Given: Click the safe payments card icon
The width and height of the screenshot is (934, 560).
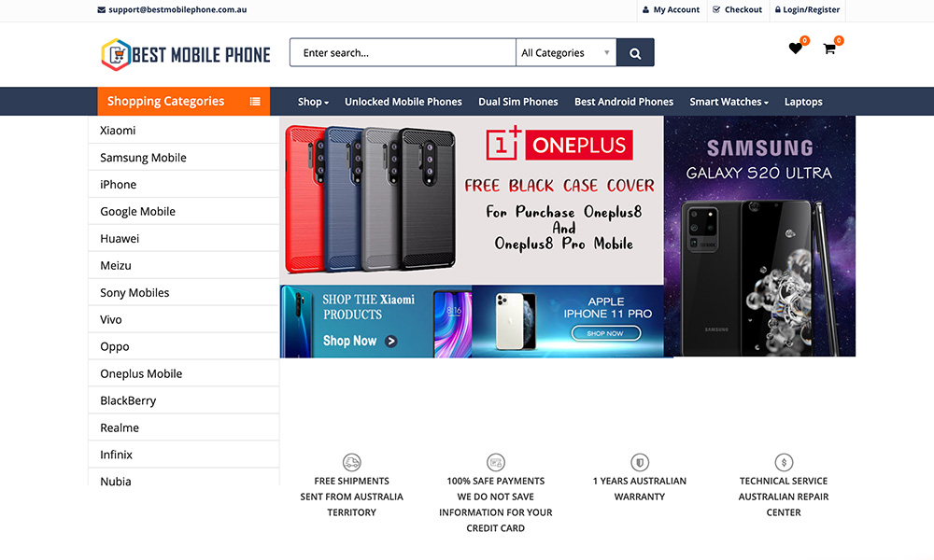Looking at the screenshot, I should pyautogui.click(x=496, y=462).
